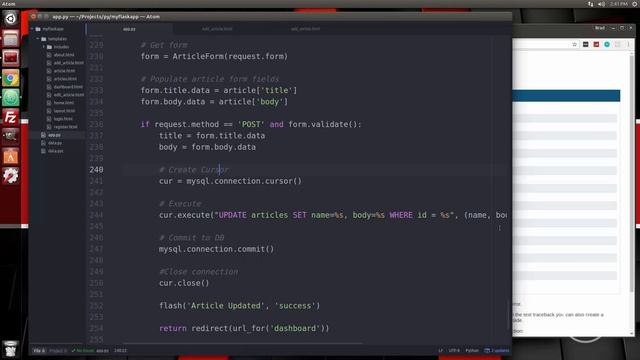
Task: Click the teal round extension icon in Chrome
Action: click(x=607, y=44)
